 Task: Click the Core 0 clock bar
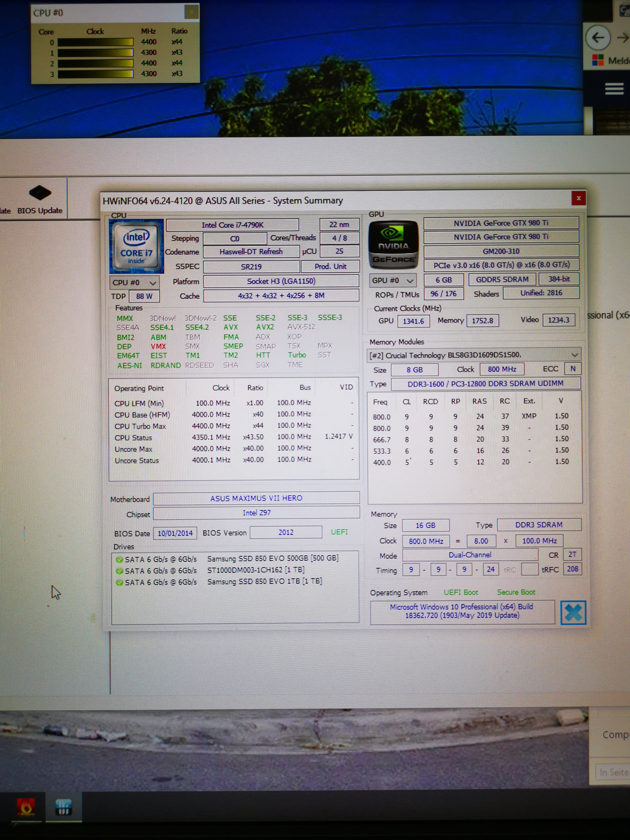pyautogui.click(x=95, y=42)
